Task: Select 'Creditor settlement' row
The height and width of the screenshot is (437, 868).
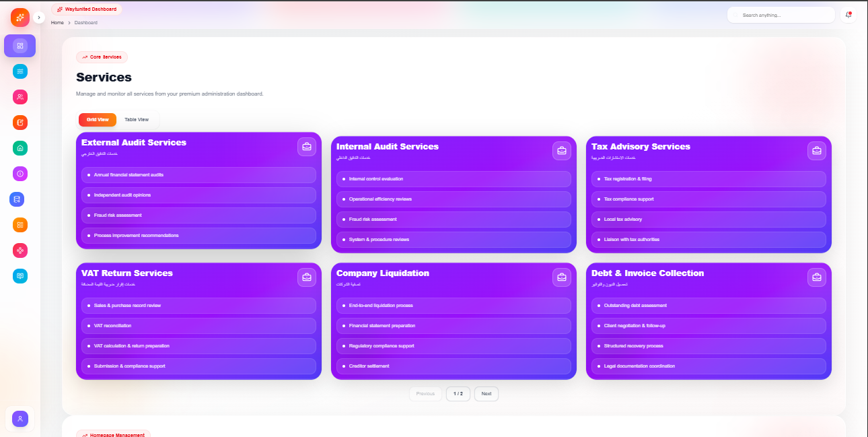Action: coord(454,366)
